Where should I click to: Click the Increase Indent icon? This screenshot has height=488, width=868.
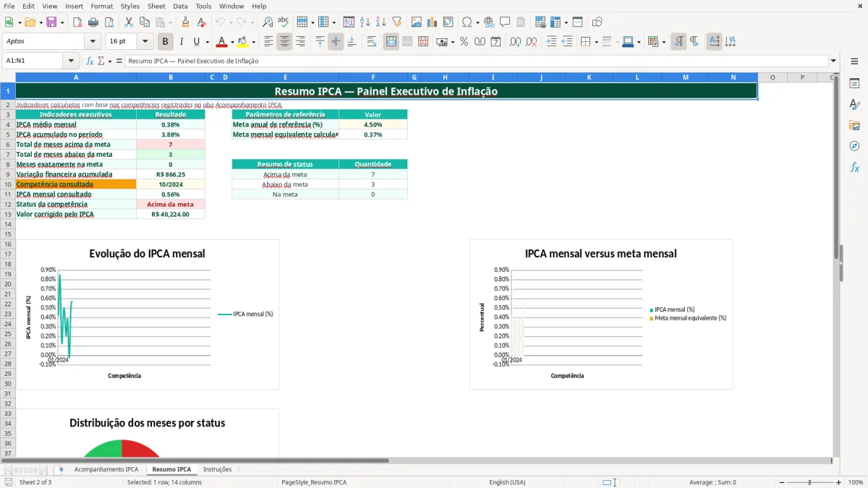pyautogui.click(x=551, y=42)
